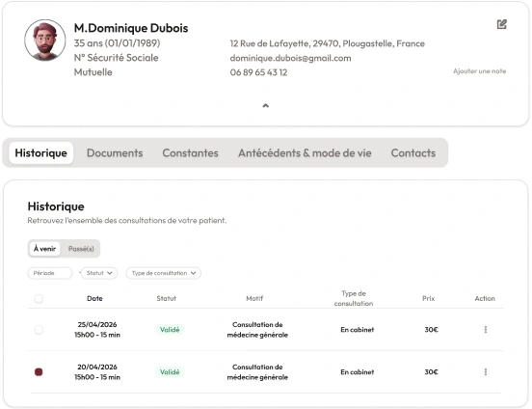532x409 pixels.
Task: Open actions menu for the 20/04/2026 consultation
Action: click(x=486, y=372)
